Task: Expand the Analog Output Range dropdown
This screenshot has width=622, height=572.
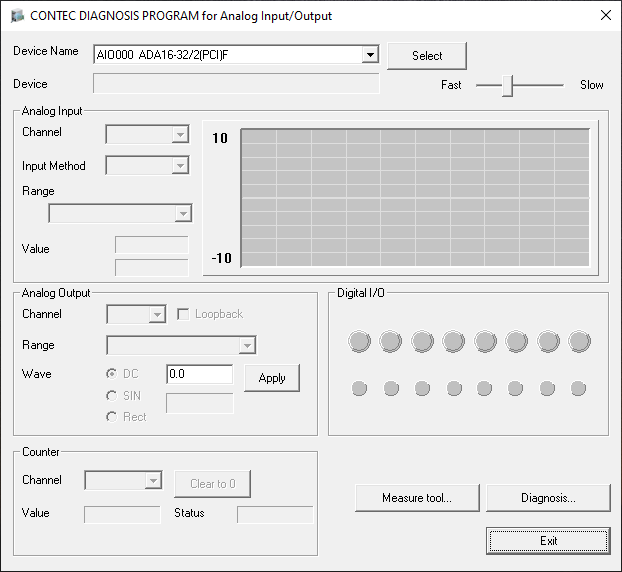Action: (x=247, y=345)
